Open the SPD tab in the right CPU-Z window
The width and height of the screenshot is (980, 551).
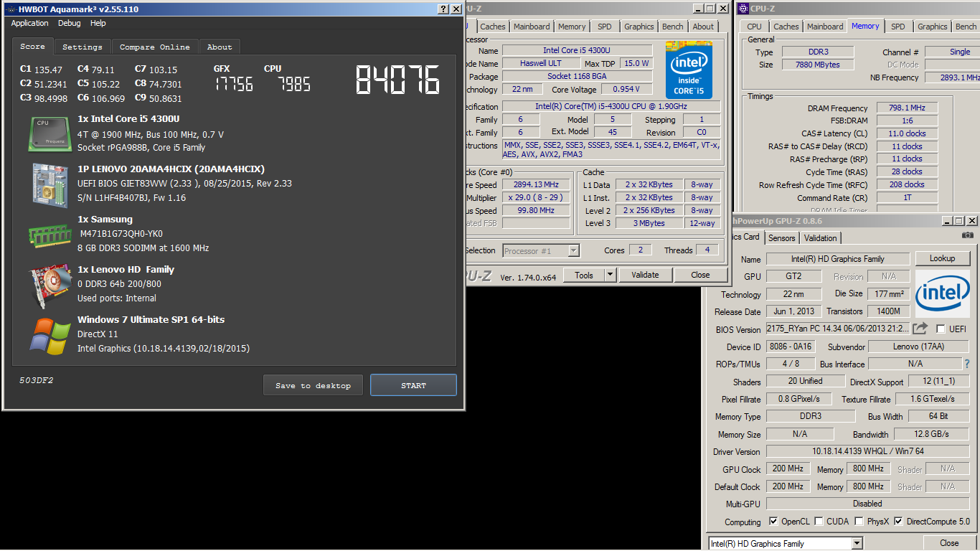pyautogui.click(x=898, y=27)
